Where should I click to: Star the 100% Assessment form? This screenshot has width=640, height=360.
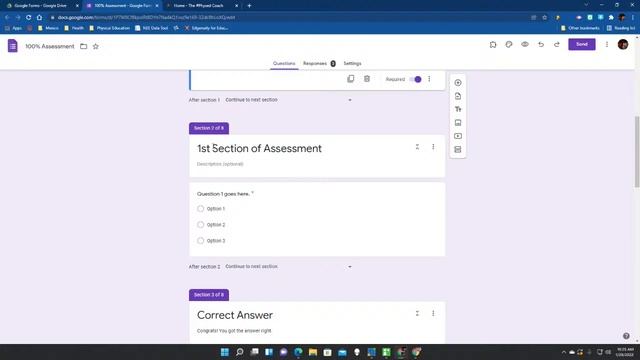tap(96, 46)
